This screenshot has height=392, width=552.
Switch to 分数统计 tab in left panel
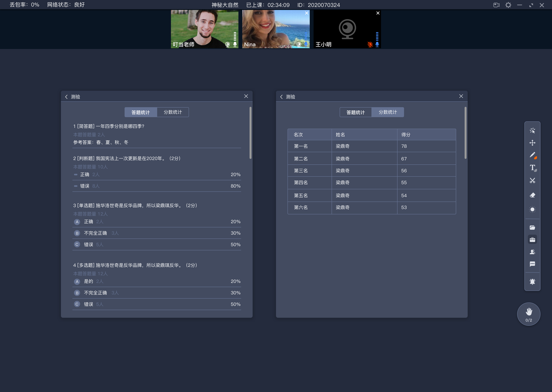point(173,112)
